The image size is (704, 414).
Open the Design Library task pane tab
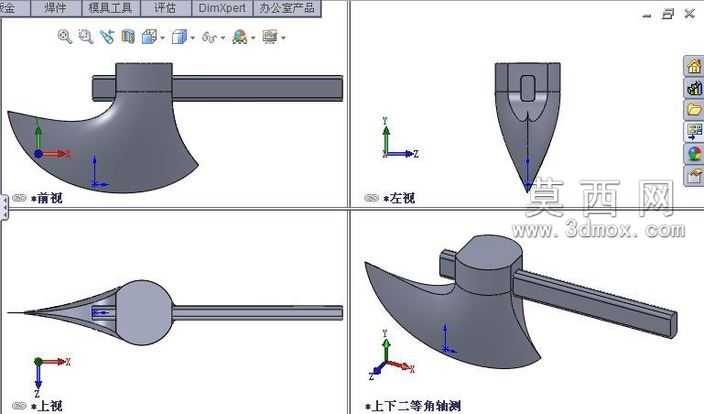coord(694,88)
